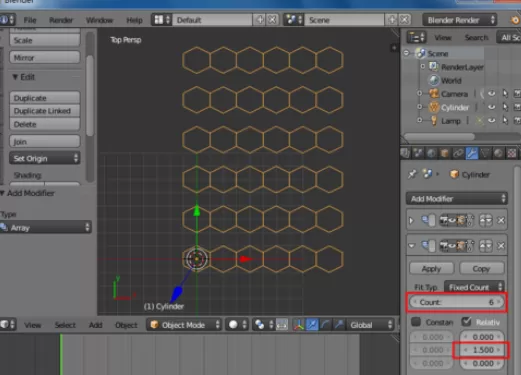The height and width of the screenshot is (375, 521).
Task: Click the Duplicate Linked button
Action: [x=45, y=111]
